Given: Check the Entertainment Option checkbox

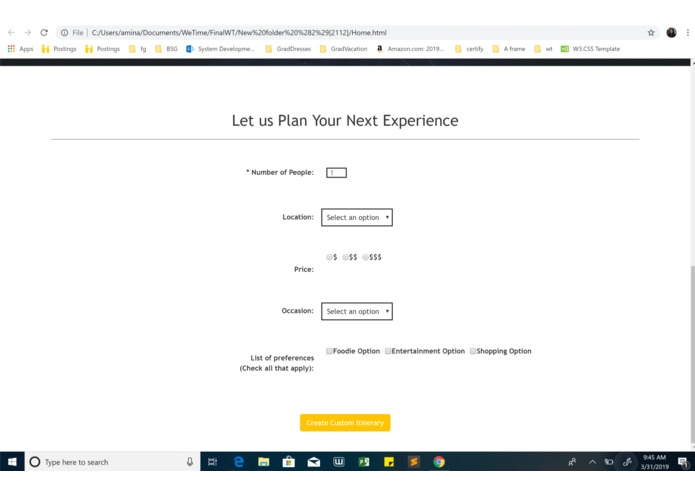Looking at the screenshot, I should (x=388, y=351).
